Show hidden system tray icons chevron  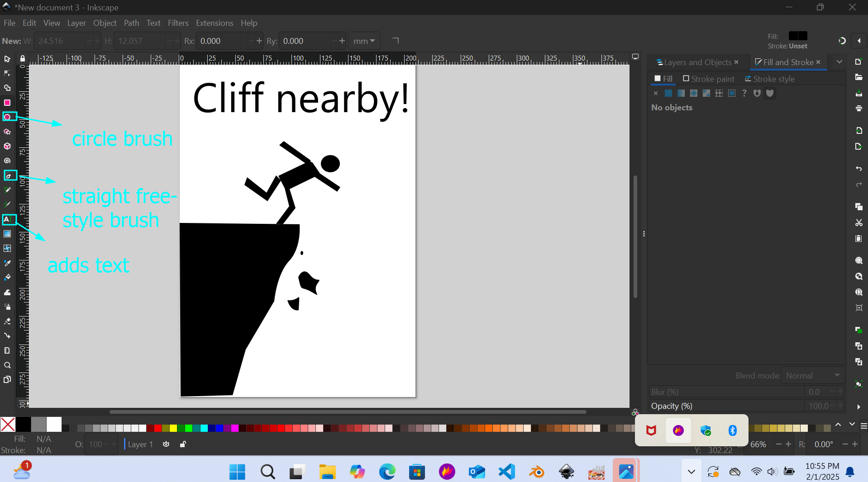coord(691,472)
